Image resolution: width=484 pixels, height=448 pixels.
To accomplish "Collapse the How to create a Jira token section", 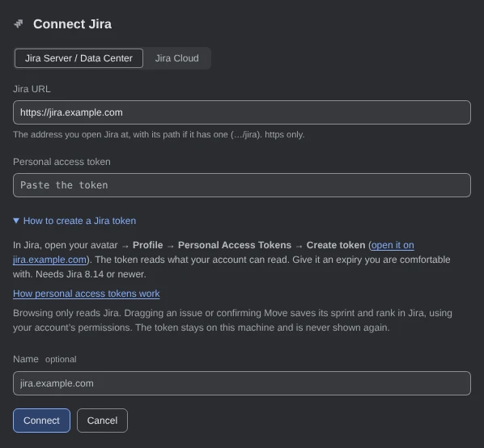I will pos(74,221).
